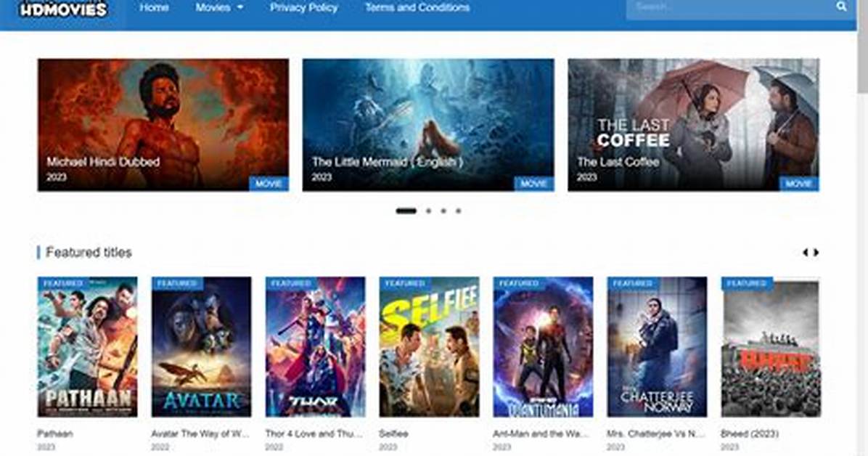
Task: Go to previous featured titles arrow
Action: (x=805, y=252)
